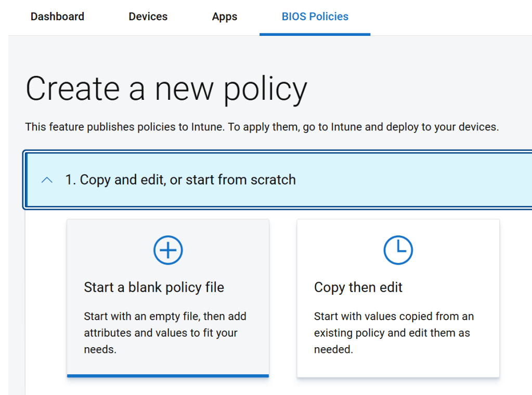Click the light blue section header background
The image size is (532, 395).
coord(416,180)
